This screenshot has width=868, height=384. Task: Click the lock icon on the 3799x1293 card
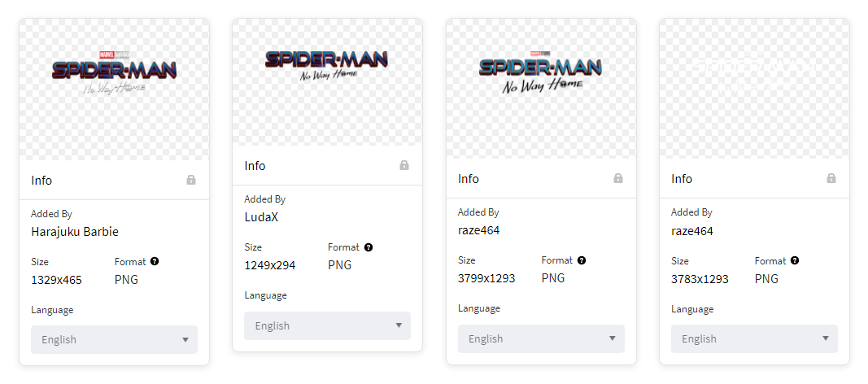point(618,179)
